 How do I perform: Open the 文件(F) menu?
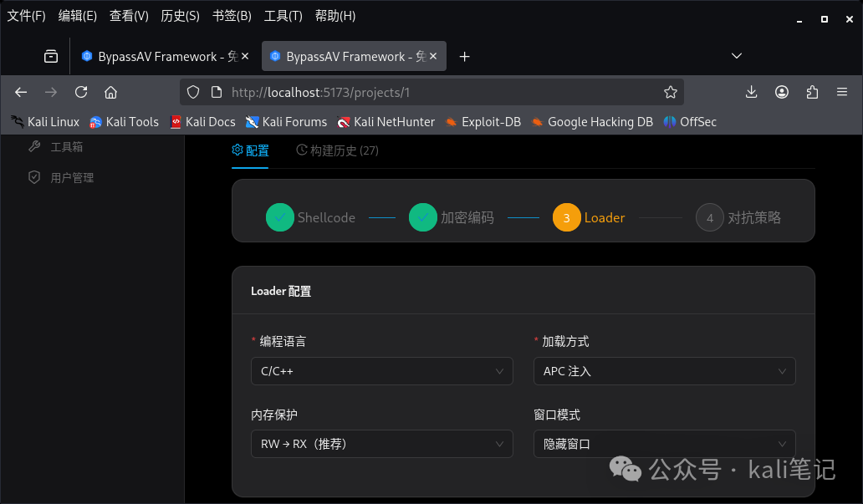(x=26, y=16)
